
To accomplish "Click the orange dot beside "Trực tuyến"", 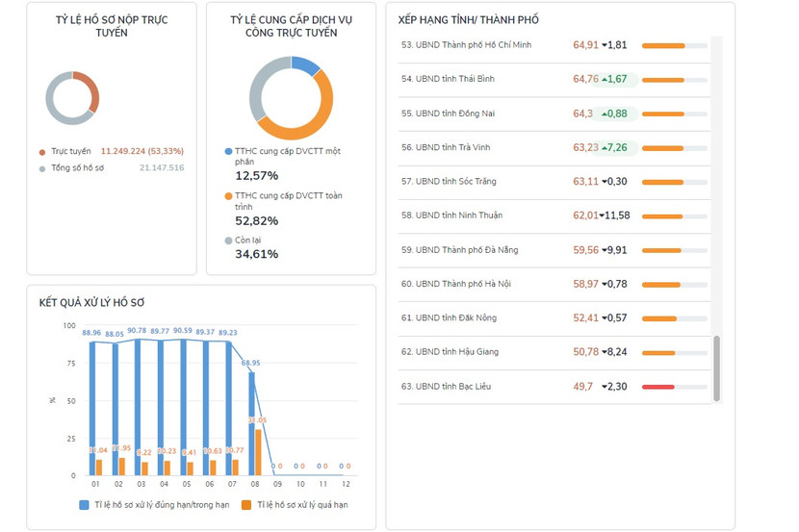I will [x=42, y=152].
